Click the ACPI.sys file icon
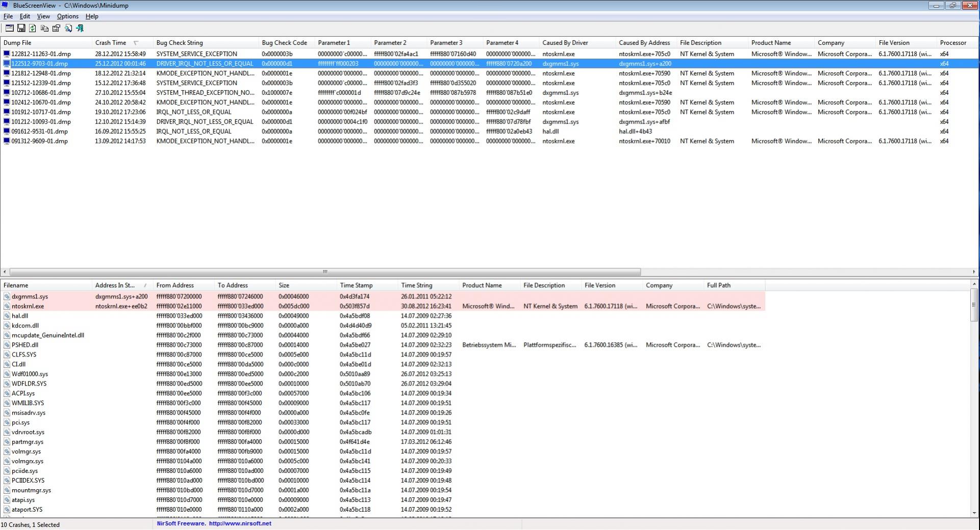Viewport: 980px width, 530px height. [7, 394]
